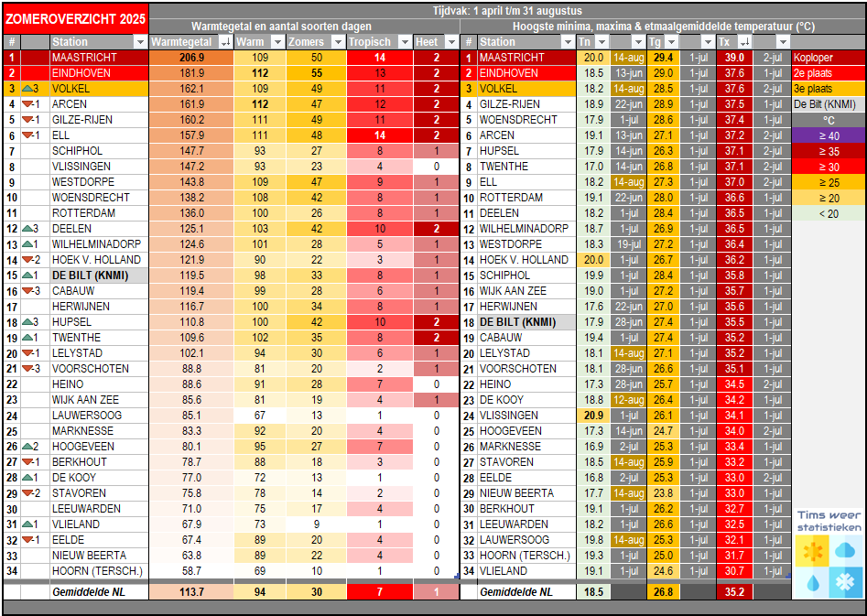Click the ZOMEROVERZICHT 2025 title cell
Screen dimensions: 867x616
point(76,19)
